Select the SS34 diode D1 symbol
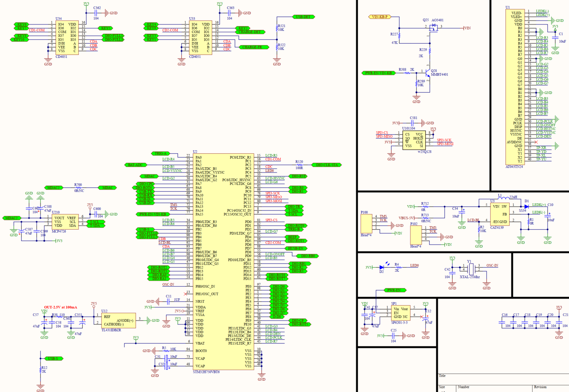The width and height of the screenshot is (569, 392). 526,206
